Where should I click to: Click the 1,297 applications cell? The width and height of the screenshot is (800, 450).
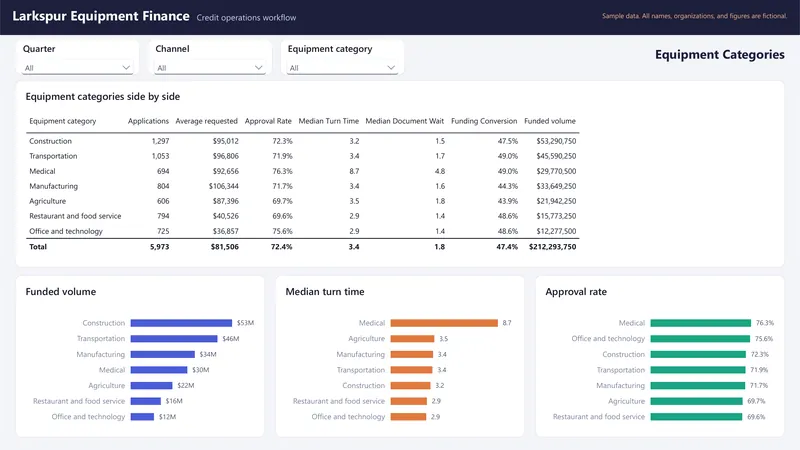click(x=160, y=141)
